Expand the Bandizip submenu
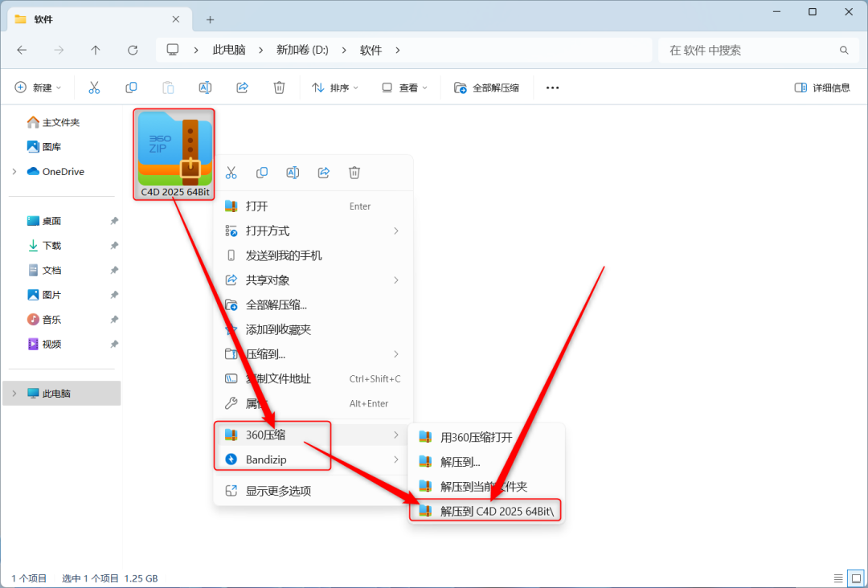868x588 pixels. pos(395,459)
